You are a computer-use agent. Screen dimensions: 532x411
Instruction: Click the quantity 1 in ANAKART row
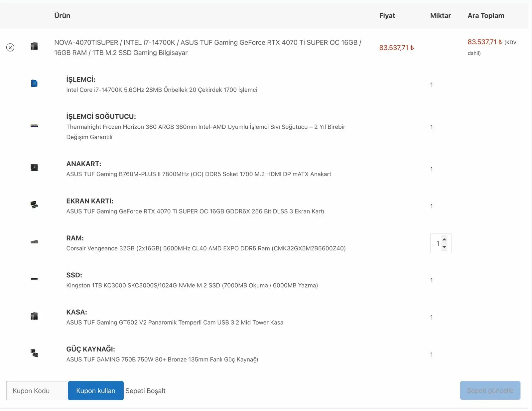point(432,169)
